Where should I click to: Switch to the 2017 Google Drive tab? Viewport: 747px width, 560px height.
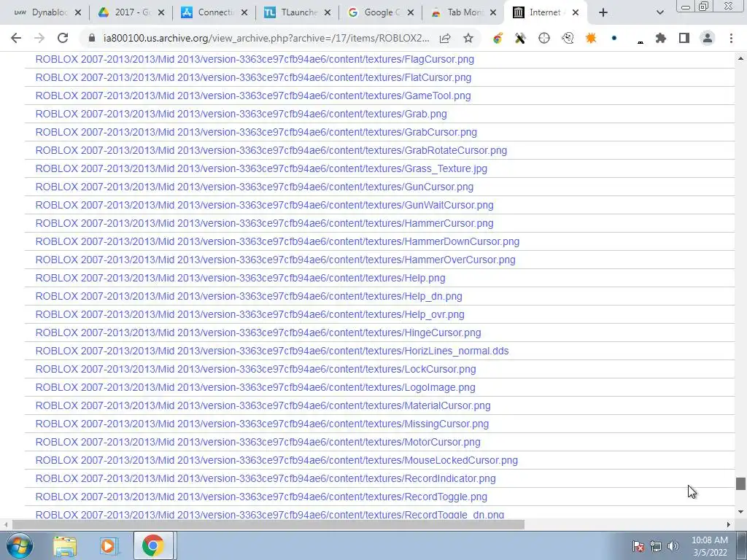tap(125, 12)
